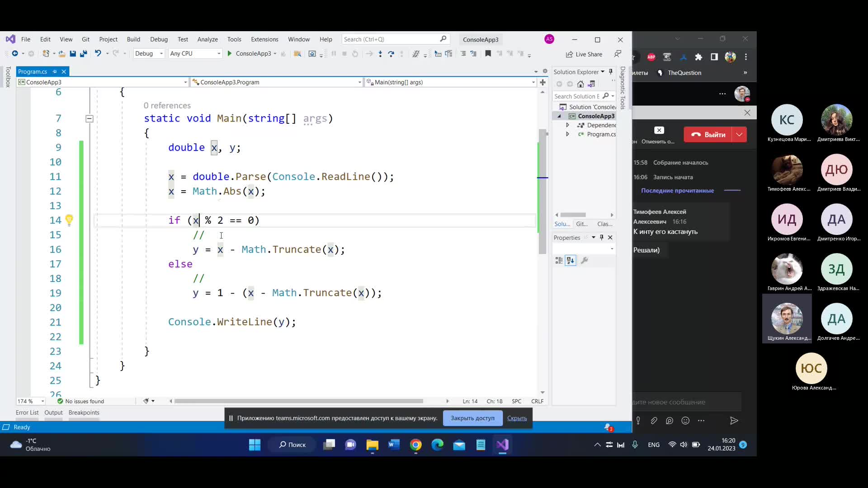Collapse Main method outlining at line 7

click(89, 118)
